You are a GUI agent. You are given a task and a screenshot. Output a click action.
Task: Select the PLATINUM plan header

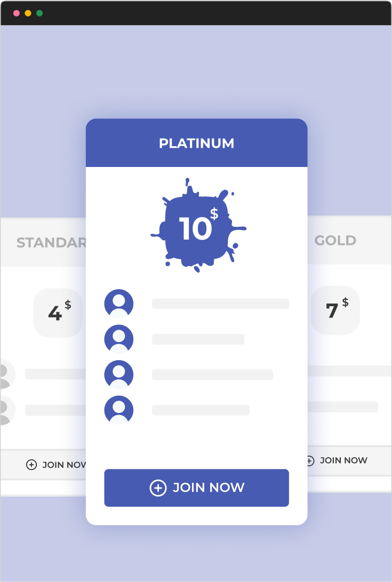[x=197, y=142]
